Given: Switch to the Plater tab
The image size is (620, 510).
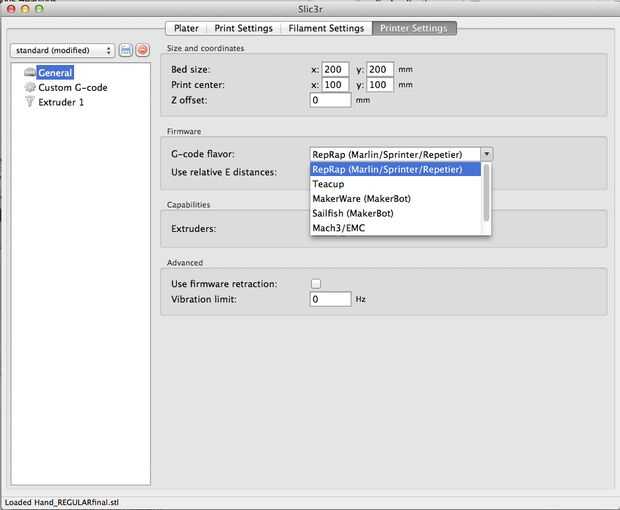Looking at the screenshot, I should [186, 28].
